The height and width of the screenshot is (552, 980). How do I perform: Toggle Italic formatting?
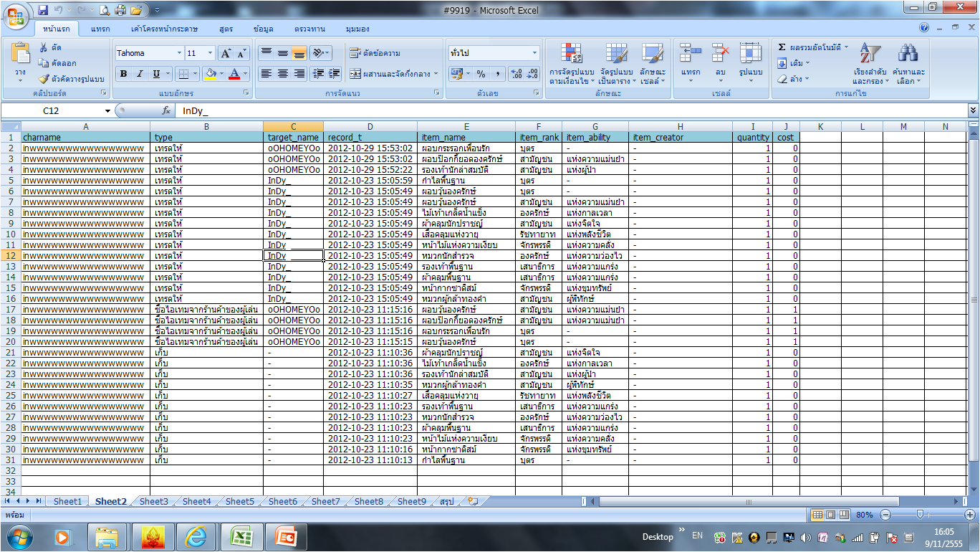[x=140, y=74]
